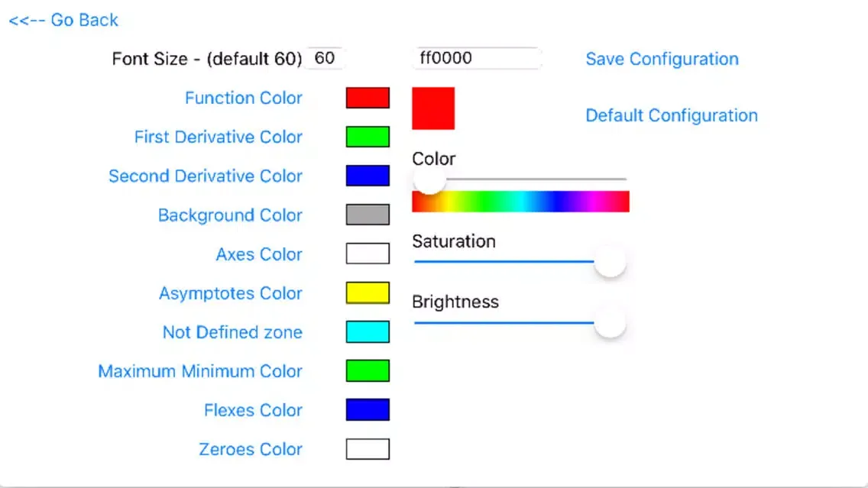
Task: Click the large red color preview square
Action: [x=433, y=108]
